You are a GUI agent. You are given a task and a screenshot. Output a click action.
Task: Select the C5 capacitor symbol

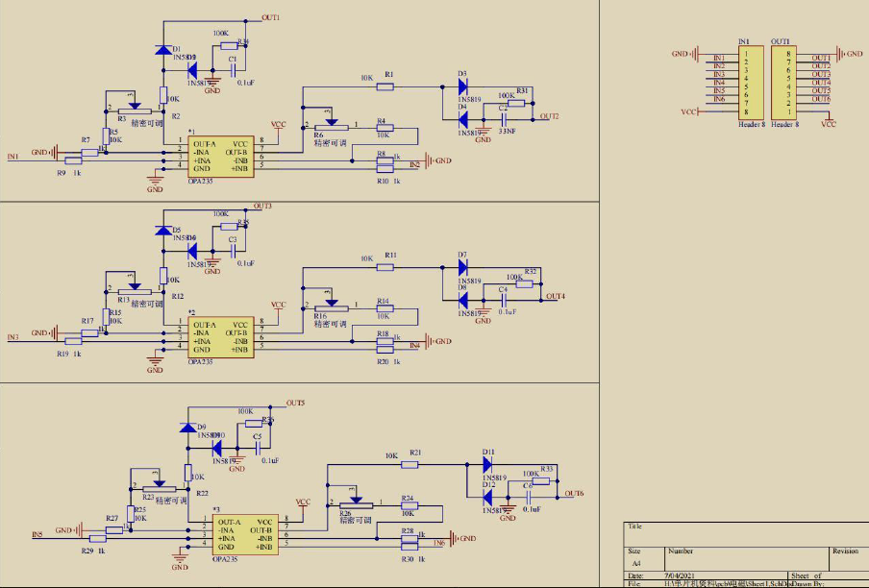pyautogui.click(x=258, y=448)
